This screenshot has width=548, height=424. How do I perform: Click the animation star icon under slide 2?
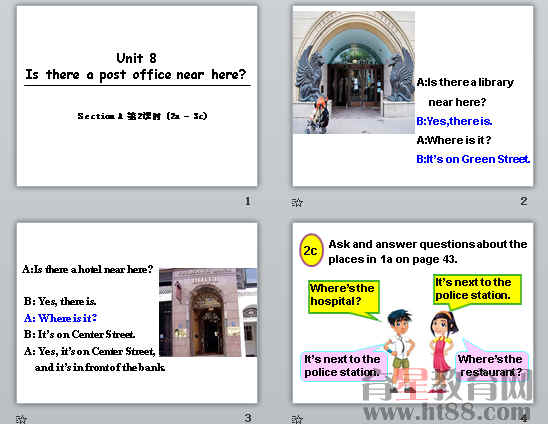coord(297,202)
